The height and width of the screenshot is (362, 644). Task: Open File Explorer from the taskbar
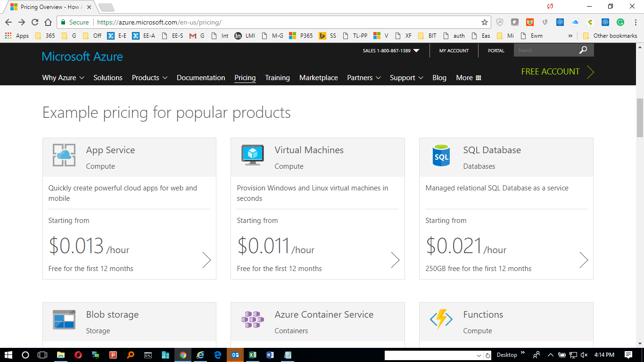pos(61,355)
